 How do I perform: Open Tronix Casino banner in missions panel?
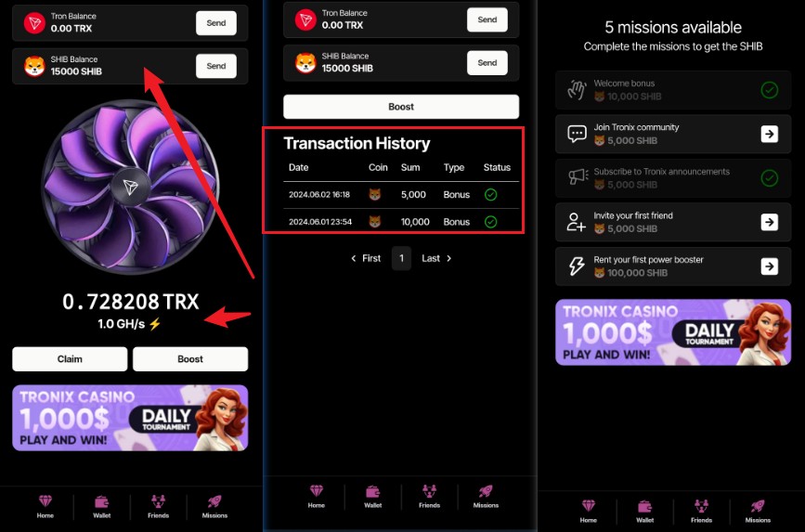tap(673, 332)
